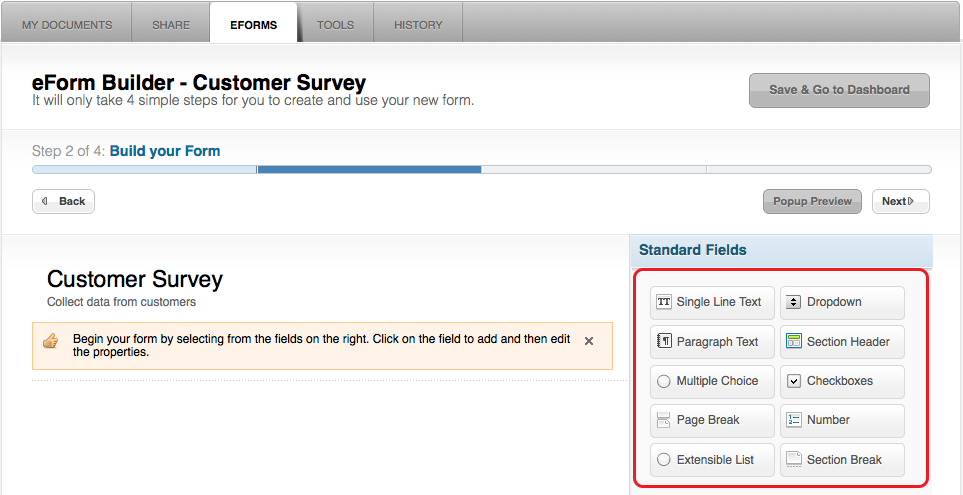Add a Checkboxes field
This screenshot has width=963, height=495.
[842, 381]
